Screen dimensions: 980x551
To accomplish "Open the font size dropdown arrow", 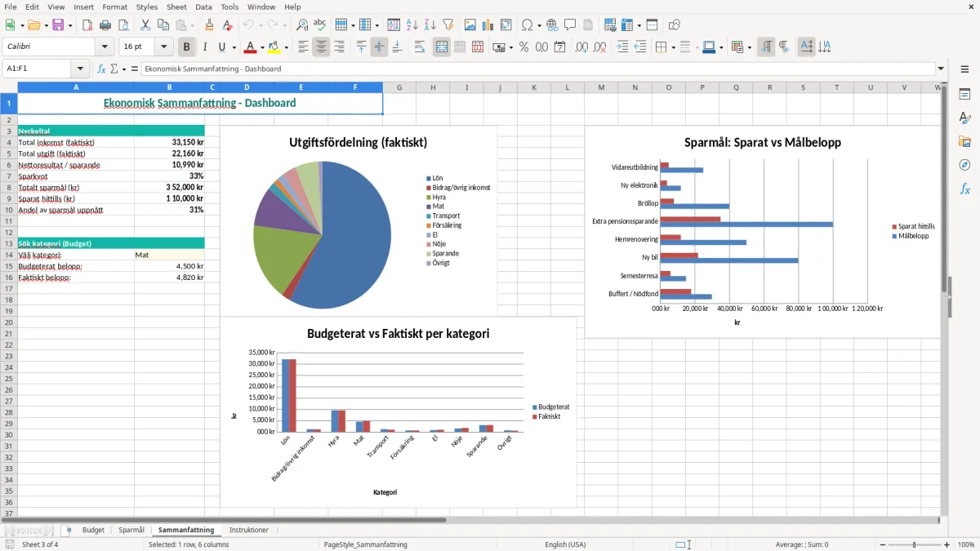I will point(164,47).
